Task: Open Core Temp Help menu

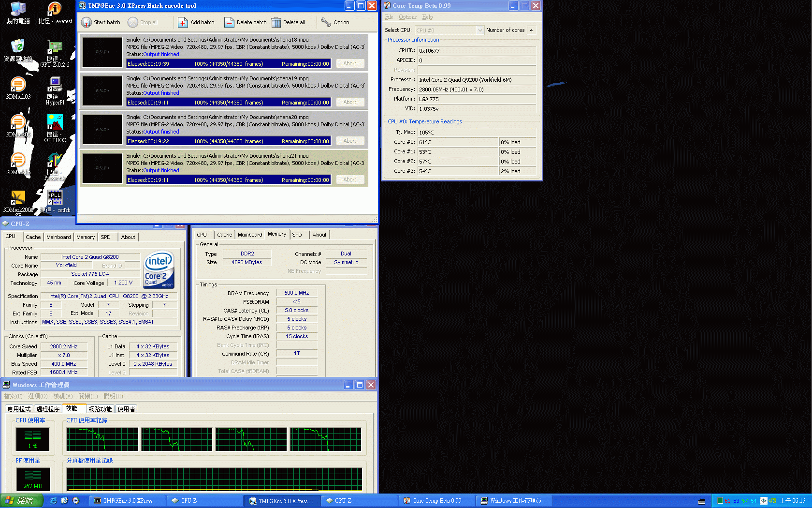Action: [x=427, y=17]
